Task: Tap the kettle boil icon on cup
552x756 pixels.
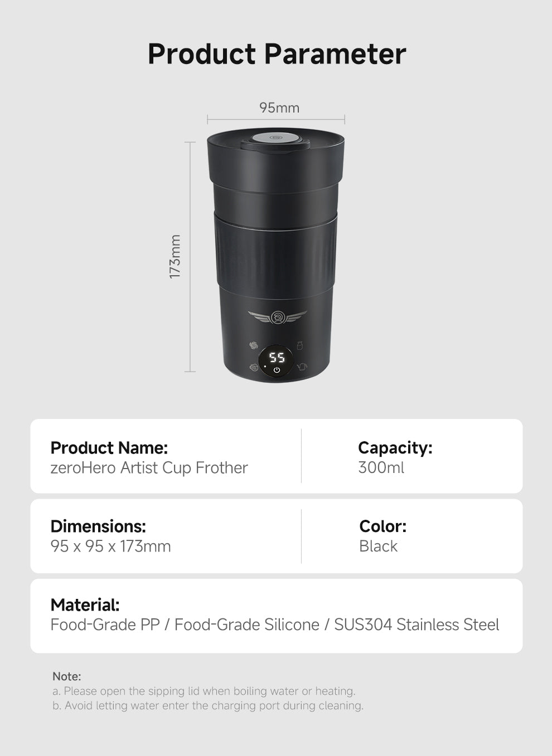Action: click(x=302, y=367)
